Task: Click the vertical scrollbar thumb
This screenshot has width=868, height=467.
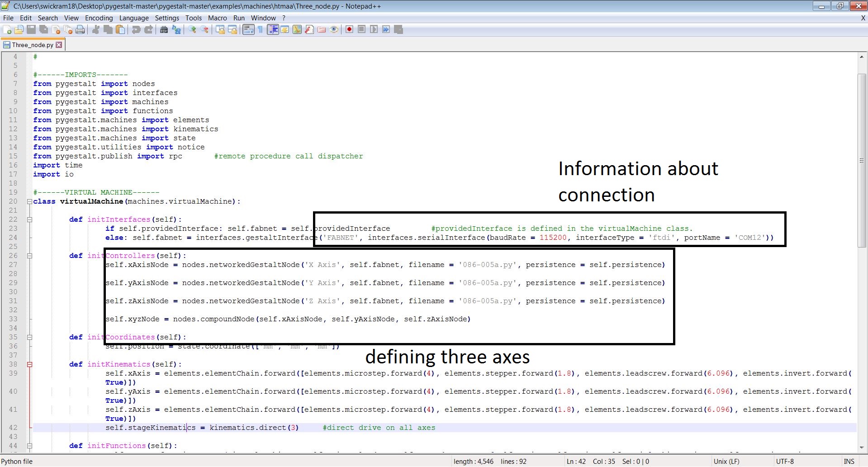Action: [862, 160]
